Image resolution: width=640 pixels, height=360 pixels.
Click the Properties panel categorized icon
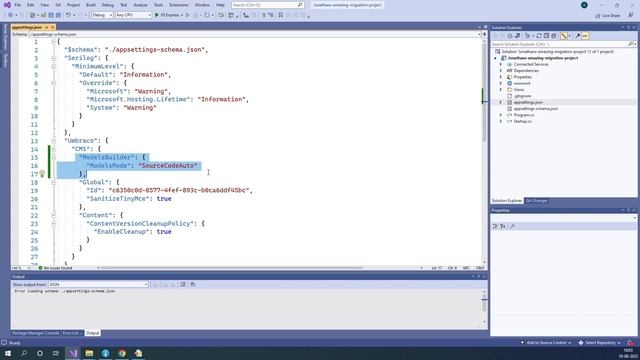coord(495,226)
